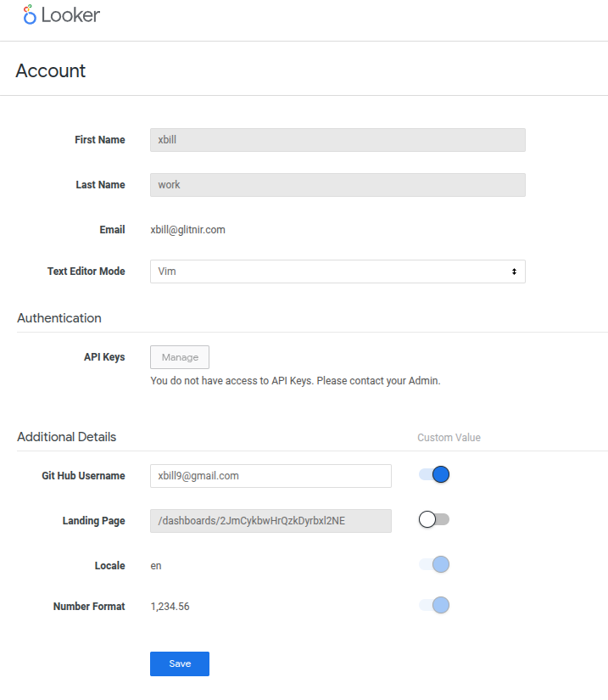Click the blue Save button
This screenshot has height=700, width=608.
[x=180, y=664]
